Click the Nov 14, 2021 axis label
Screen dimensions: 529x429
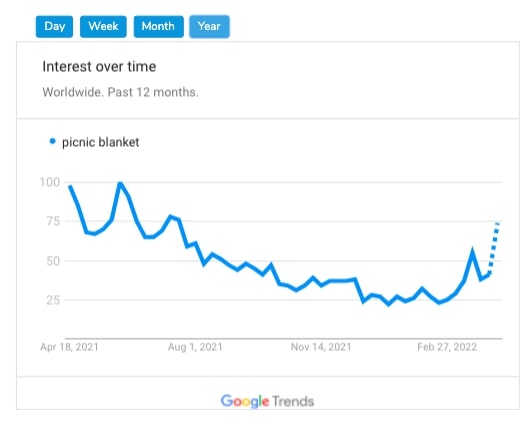pyautogui.click(x=321, y=347)
